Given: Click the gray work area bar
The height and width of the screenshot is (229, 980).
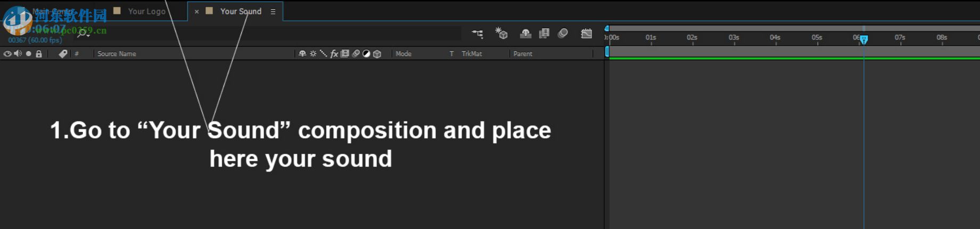Looking at the screenshot, I should tap(794, 52).
